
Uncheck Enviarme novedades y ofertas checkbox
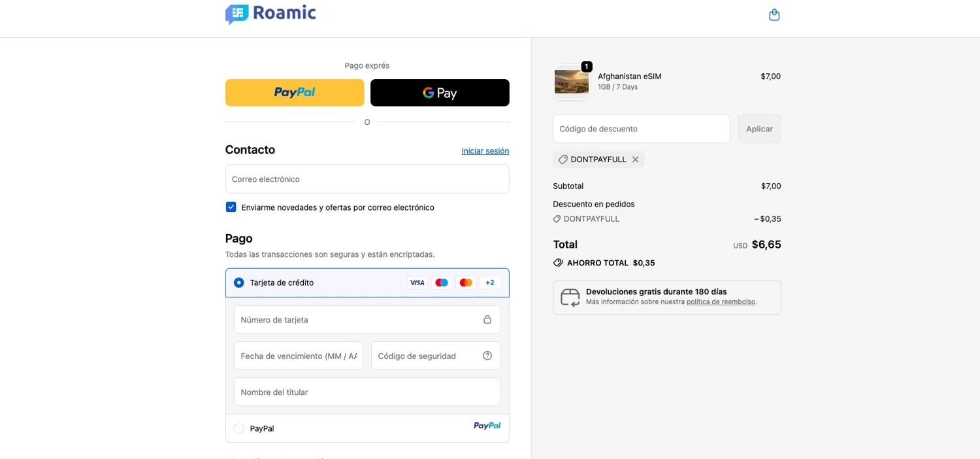231,207
